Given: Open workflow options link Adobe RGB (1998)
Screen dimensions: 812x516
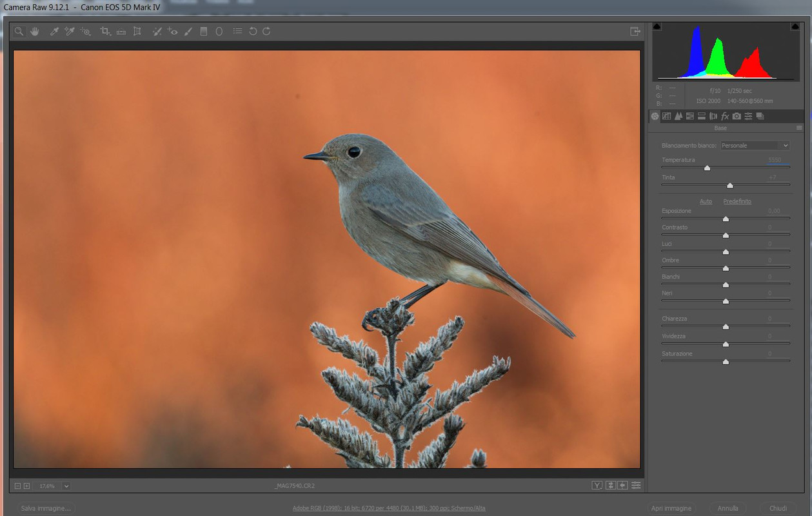Looking at the screenshot, I should pos(389,508).
